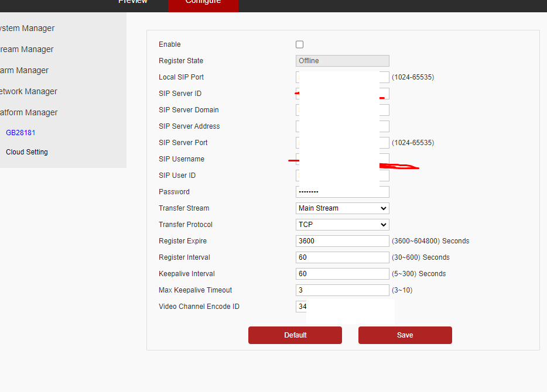
Task: Click the 'SIP Username' label
Action: [182, 159]
